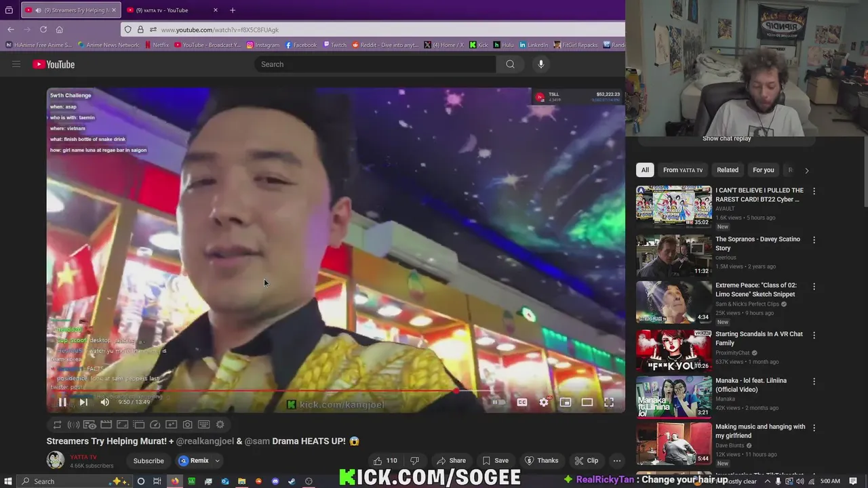Click the Windows Start button

[x=8, y=481]
